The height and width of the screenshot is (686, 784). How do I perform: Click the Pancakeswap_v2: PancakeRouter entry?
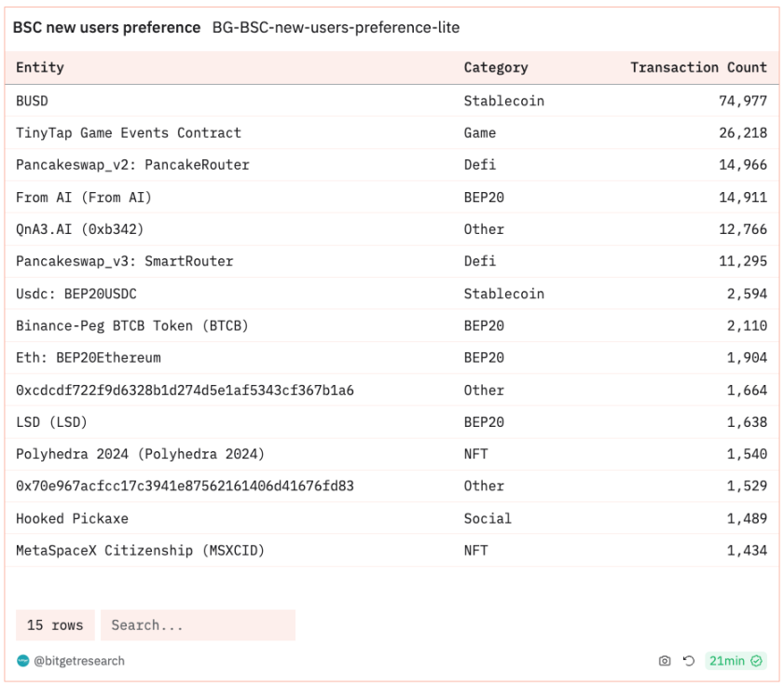click(132, 165)
